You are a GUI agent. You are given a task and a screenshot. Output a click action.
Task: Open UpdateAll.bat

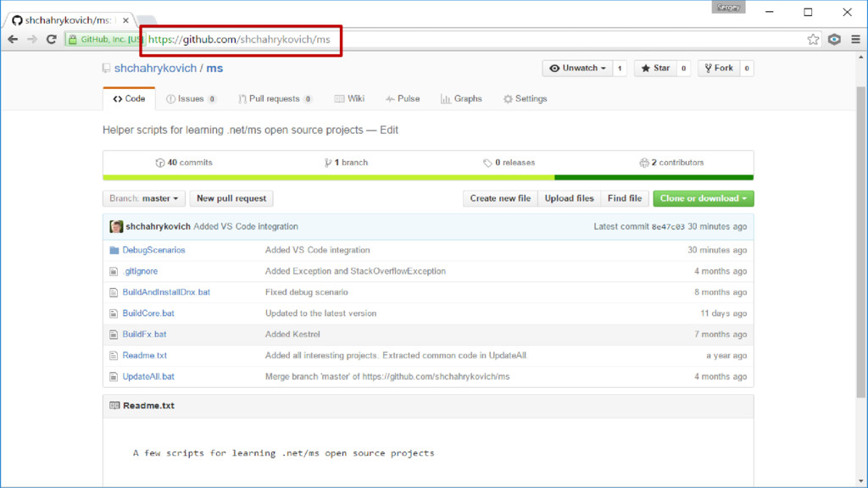pyautogui.click(x=148, y=376)
